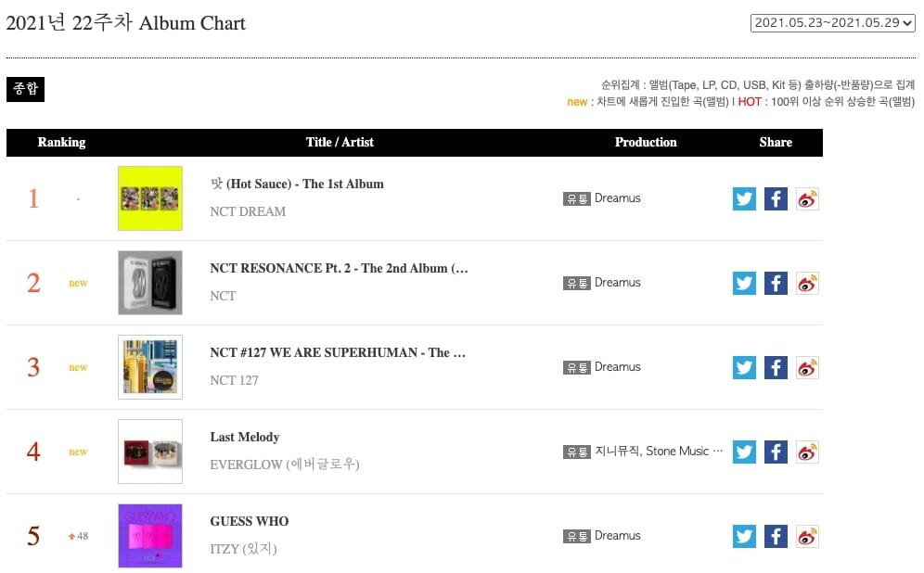Open the Last Melody title link
Image resolution: width=924 pixels, height=573 pixels.
244,437
